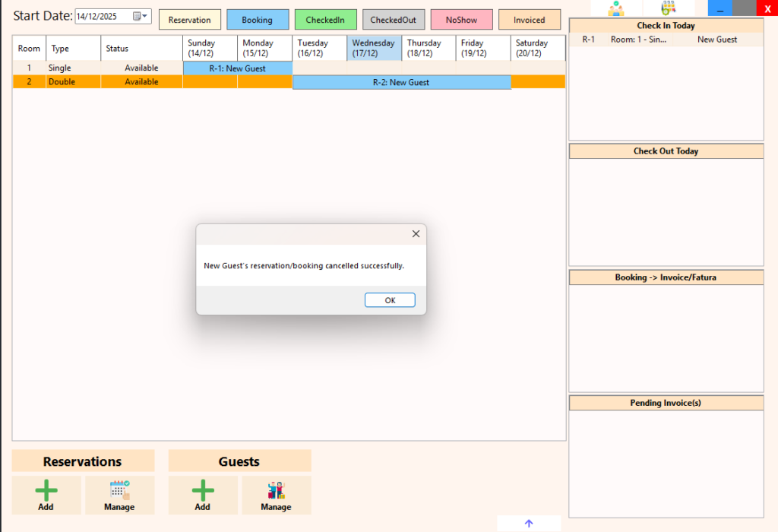Click the green CheckedIn status legend
Image resolution: width=778 pixels, height=532 pixels.
325,20
